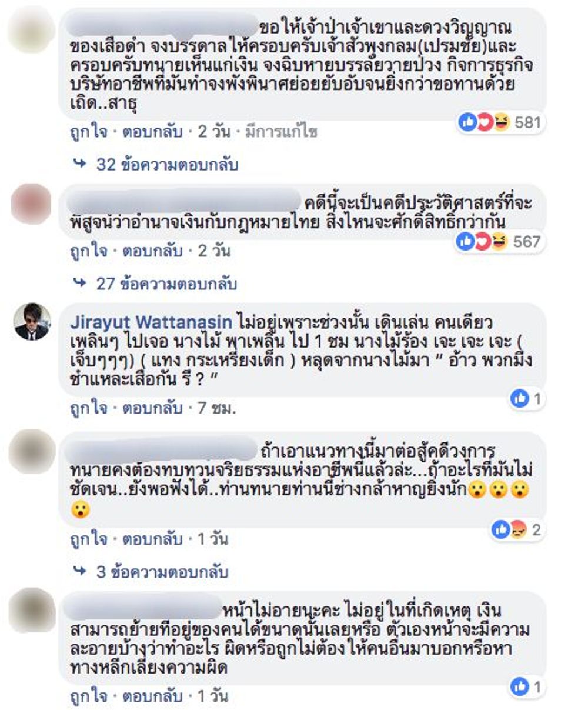Toggle ถูกใจ on the last comment
Image resolution: width=588 pixels, height=710 pixels.
coord(88,696)
